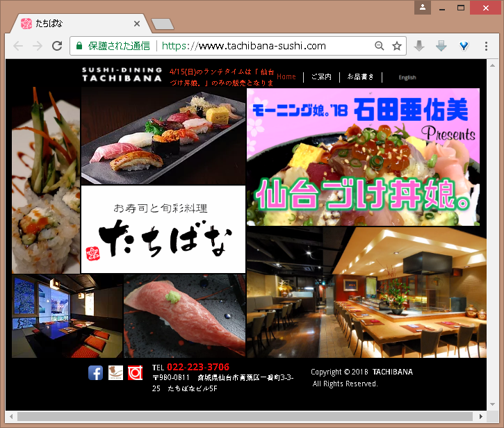Image resolution: width=504 pixels, height=428 pixels.
Task: Minimize the browser window
Action: (x=442, y=8)
